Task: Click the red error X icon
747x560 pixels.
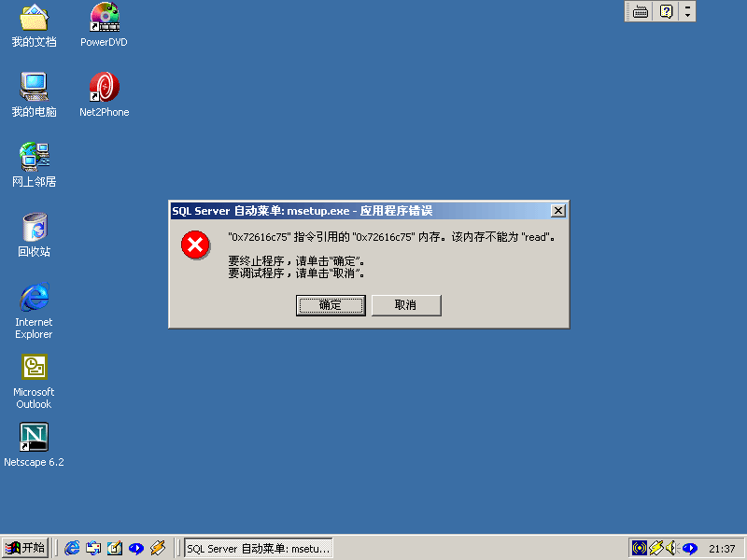Action: [x=195, y=245]
